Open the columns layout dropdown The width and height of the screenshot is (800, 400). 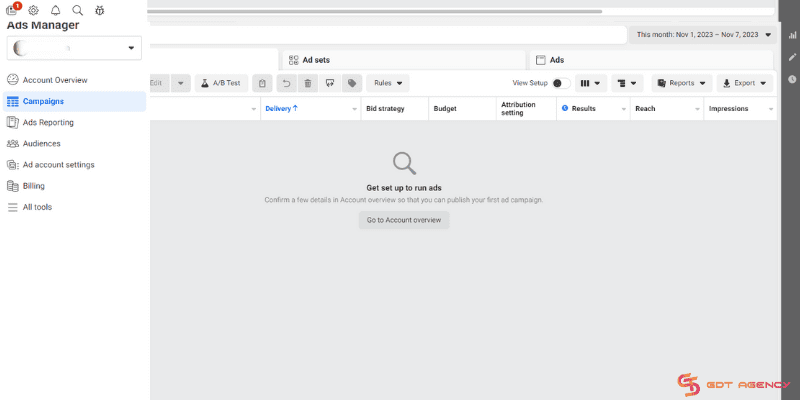click(x=591, y=83)
